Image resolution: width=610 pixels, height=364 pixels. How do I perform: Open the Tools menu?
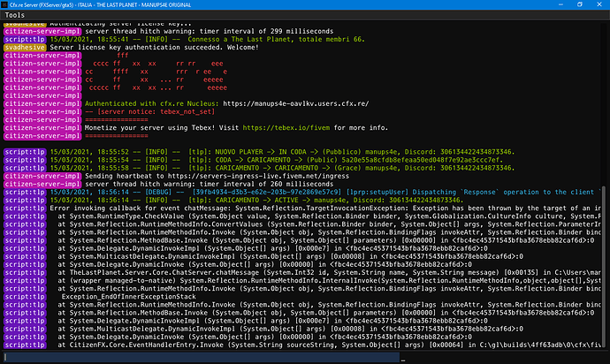click(x=15, y=15)
